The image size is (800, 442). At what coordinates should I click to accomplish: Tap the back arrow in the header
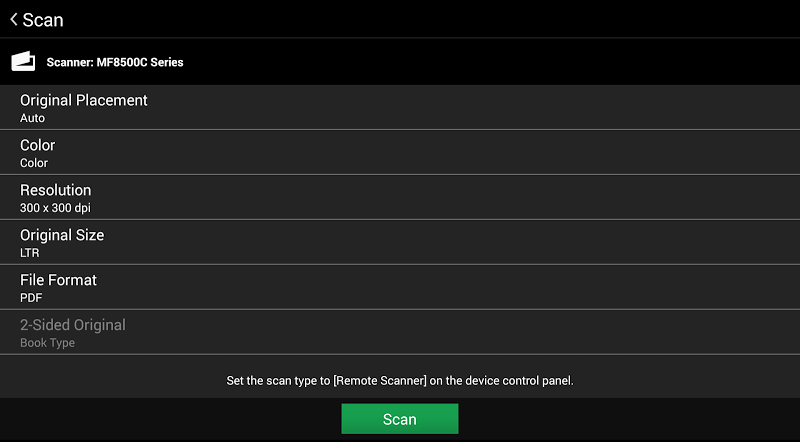14,19
